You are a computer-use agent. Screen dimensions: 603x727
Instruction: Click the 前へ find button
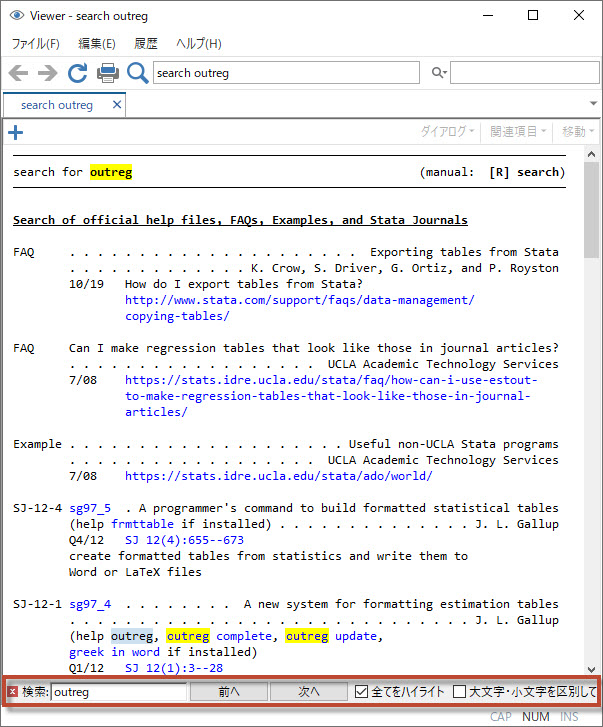[x=229, y=692]
